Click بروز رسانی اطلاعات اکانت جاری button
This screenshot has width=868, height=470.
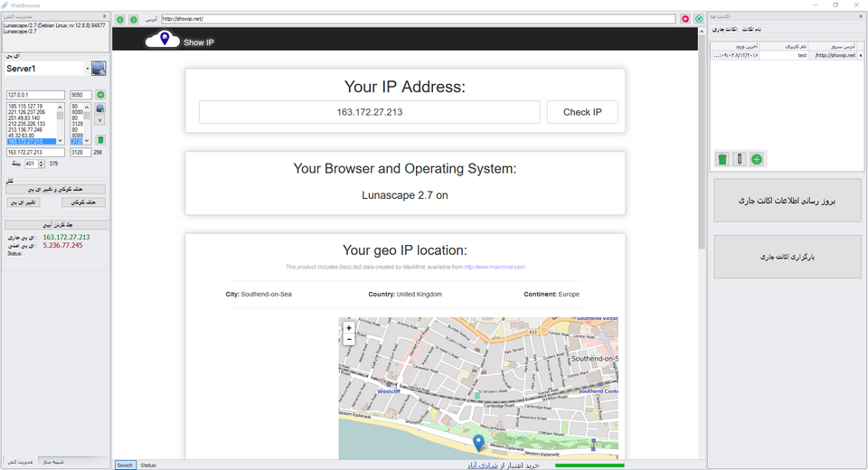click(788, 201)
